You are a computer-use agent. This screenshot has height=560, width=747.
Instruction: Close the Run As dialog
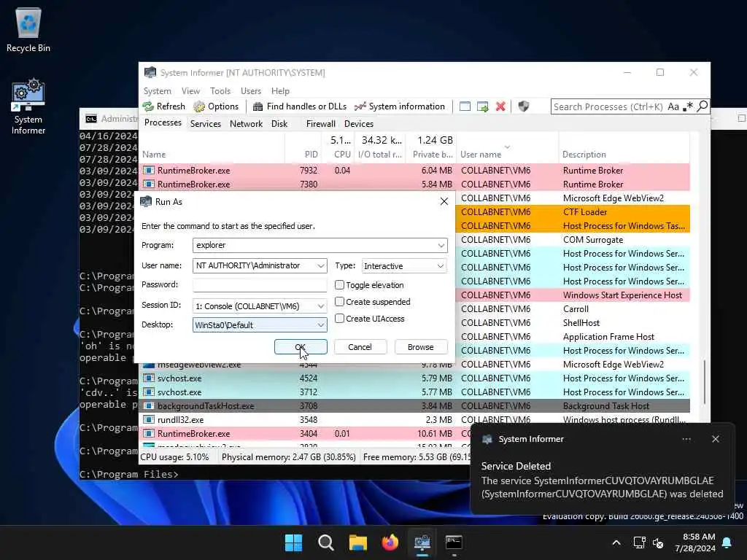[x=444, y=201]
